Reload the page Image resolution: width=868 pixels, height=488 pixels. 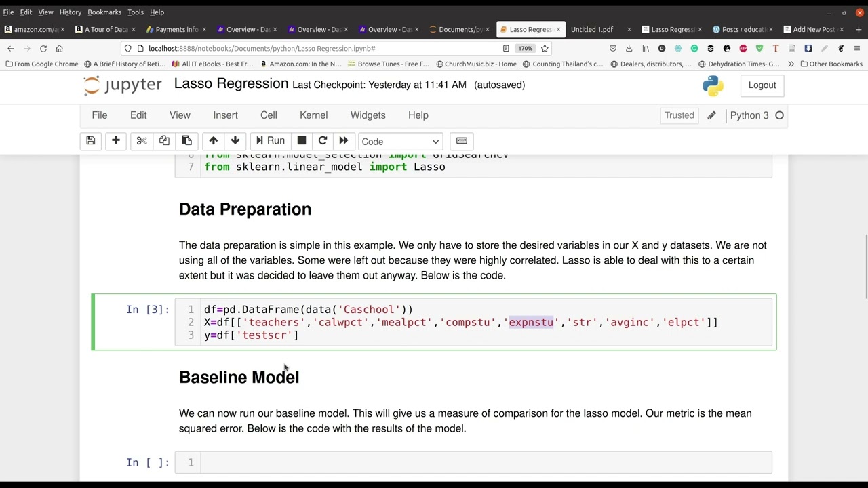pos(43,49)
